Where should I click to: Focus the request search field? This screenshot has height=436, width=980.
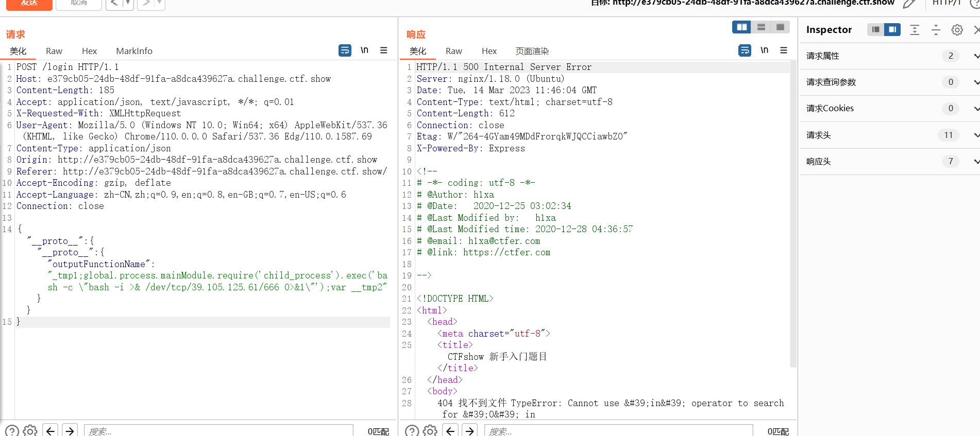[x=218, y=431]
